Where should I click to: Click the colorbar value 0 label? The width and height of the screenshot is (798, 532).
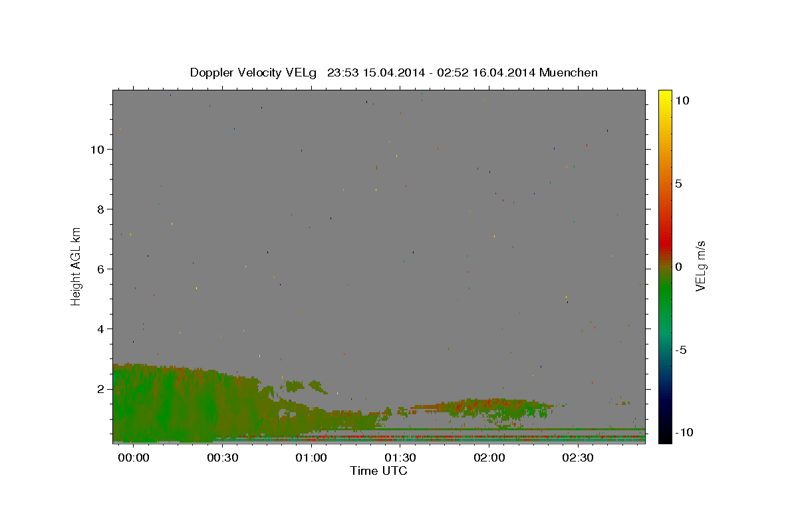click(x=678, y=267)
